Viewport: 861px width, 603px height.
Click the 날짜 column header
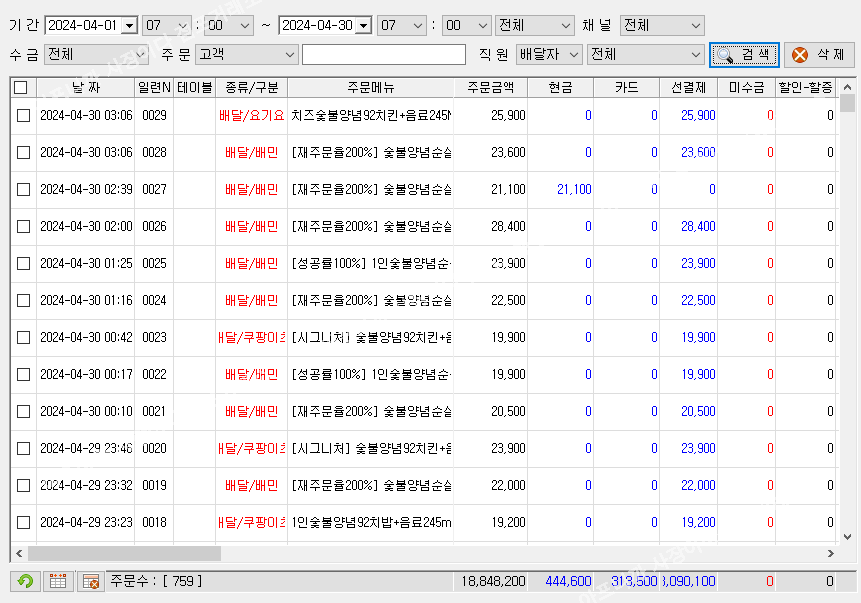pos(86,88)
